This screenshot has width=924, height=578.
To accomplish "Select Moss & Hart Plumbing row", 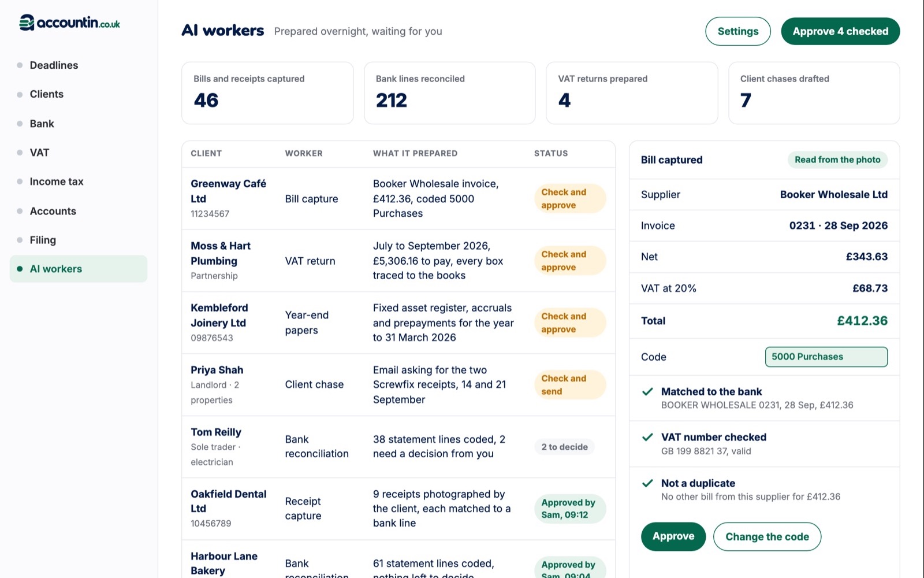I will click(398, 261).
